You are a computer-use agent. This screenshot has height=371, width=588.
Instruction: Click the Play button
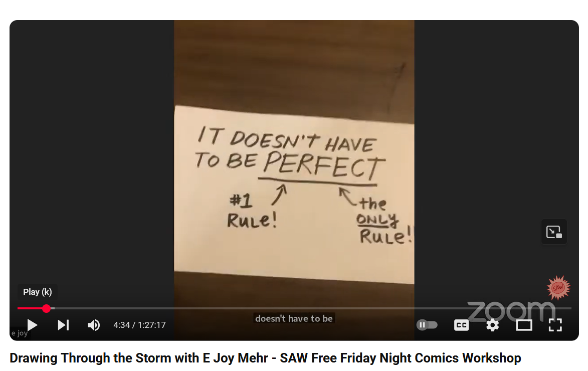click(32, 325)
